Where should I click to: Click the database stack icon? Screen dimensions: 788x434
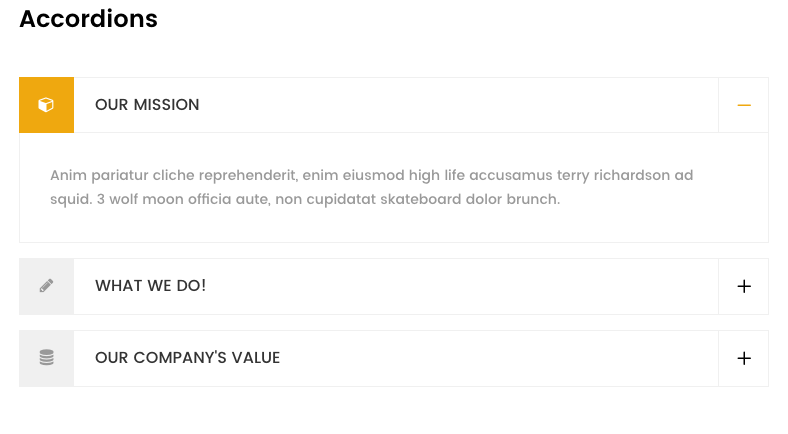(46, 358)
